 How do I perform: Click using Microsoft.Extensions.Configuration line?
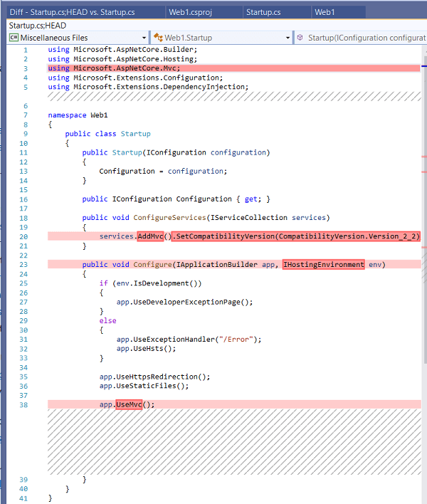(135, 78)
